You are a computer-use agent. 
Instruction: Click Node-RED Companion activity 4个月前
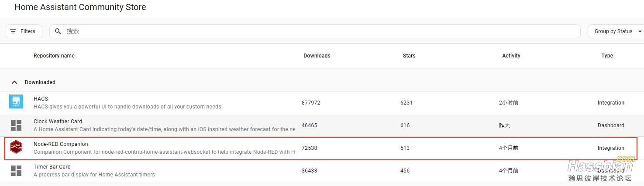(x=509, y=148)
